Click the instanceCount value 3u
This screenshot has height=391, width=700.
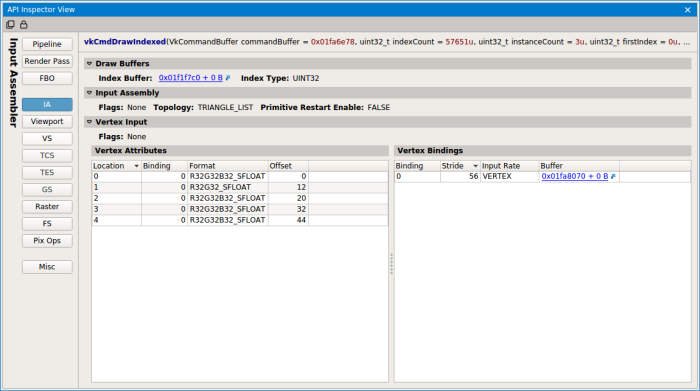(579, 42)
